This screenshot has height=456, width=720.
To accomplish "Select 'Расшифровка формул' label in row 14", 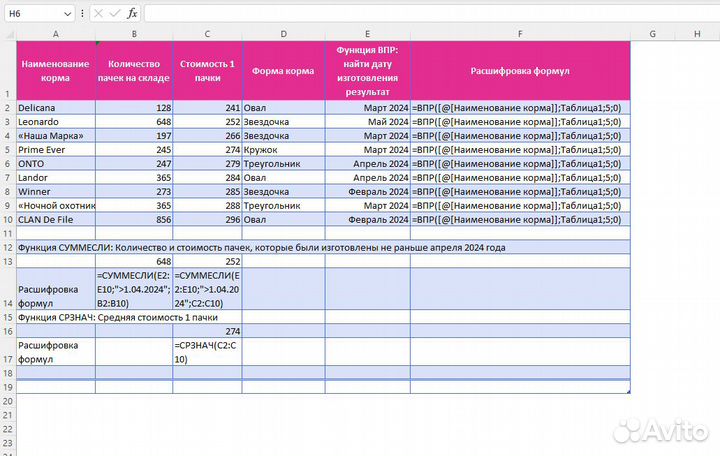I will [56, 289].
